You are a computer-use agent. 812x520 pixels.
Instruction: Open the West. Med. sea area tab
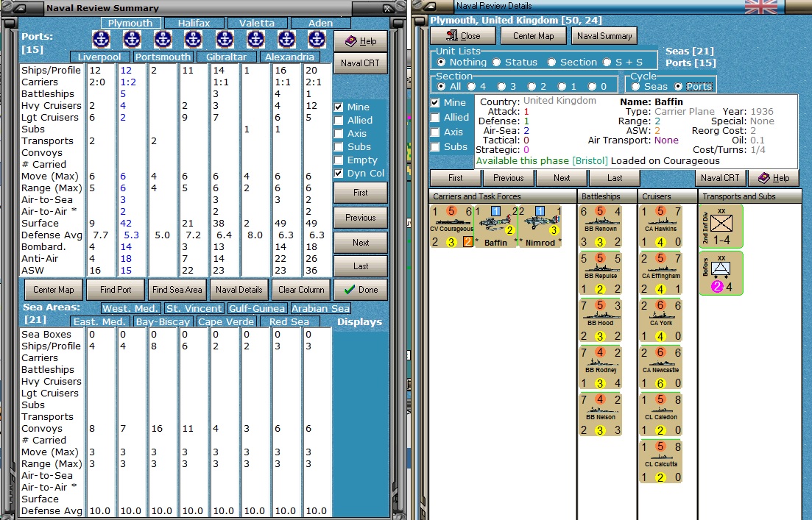click(130, 308)
